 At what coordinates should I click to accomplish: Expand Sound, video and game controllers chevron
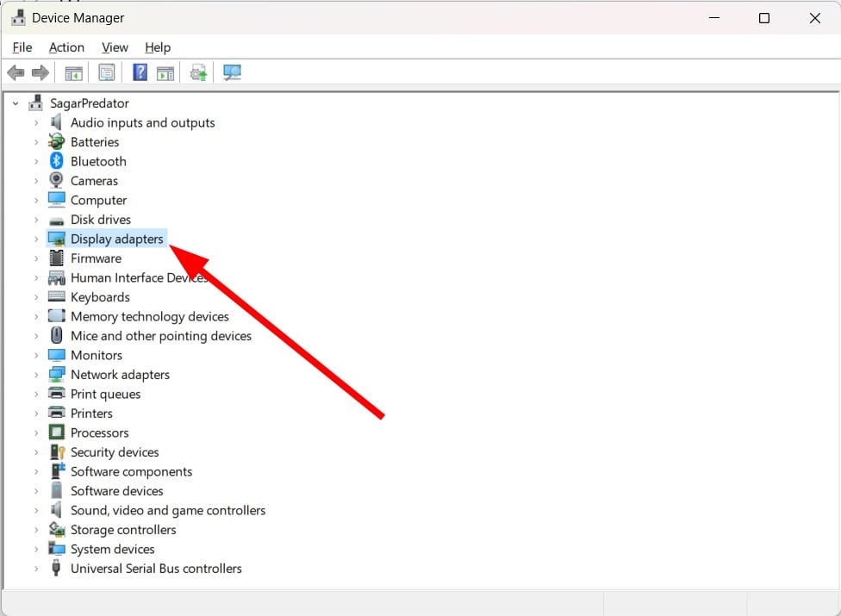click(36, 510)
